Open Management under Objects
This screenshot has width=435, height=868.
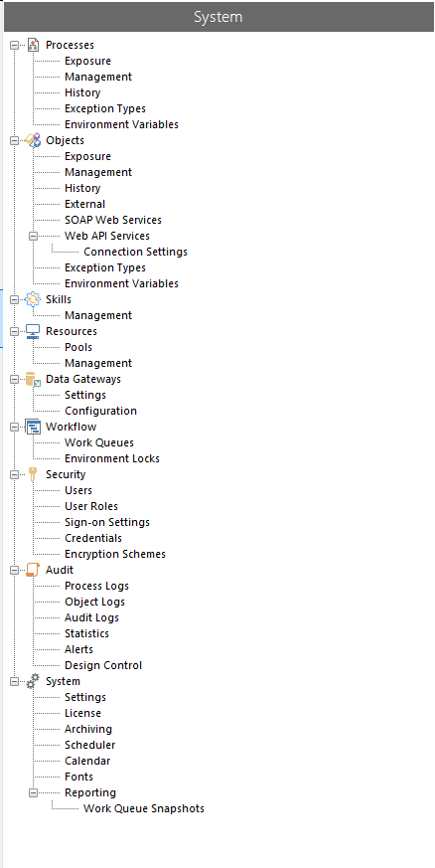click(x=98, y=172)
